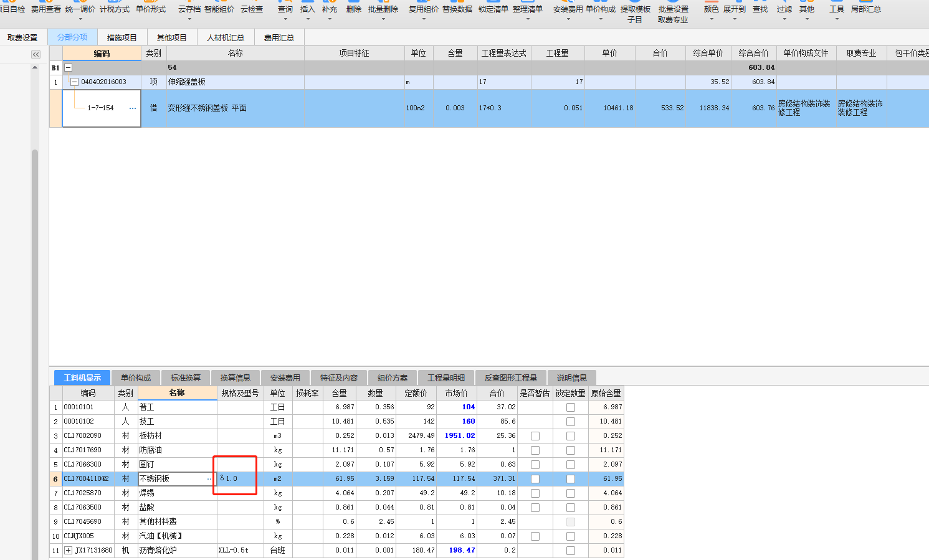The width and height of the screenshot is (929, 560).
Task: Click 单价形式 in the toolbar
Action: (151, 9)
